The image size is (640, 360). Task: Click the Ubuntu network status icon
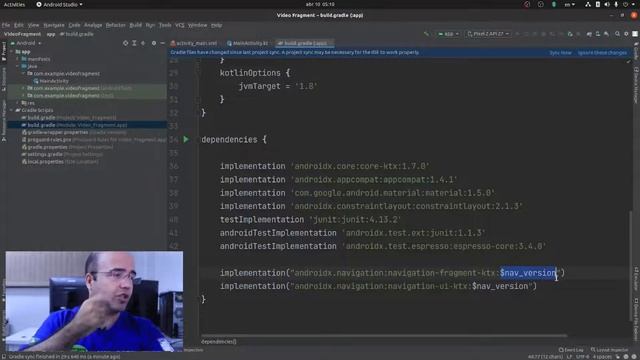588,4
